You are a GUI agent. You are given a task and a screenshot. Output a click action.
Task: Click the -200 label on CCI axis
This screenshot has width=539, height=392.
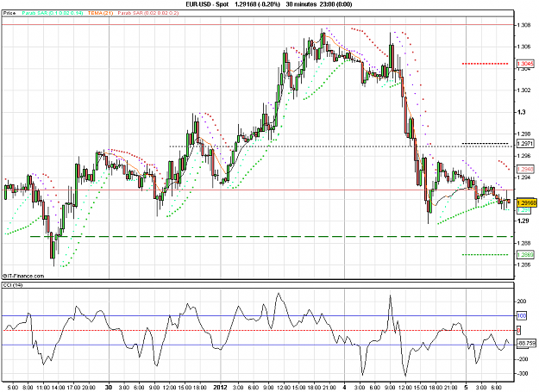click(522, 359)
